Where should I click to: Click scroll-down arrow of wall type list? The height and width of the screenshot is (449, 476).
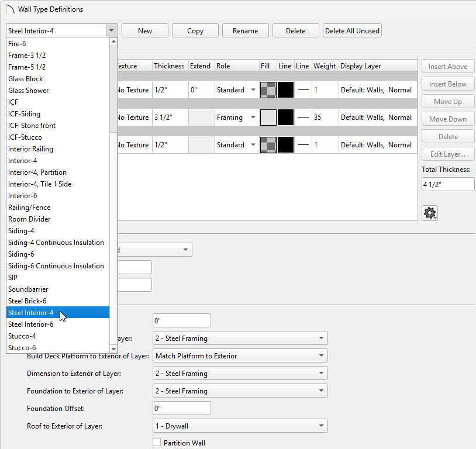(x=113, y=349)
